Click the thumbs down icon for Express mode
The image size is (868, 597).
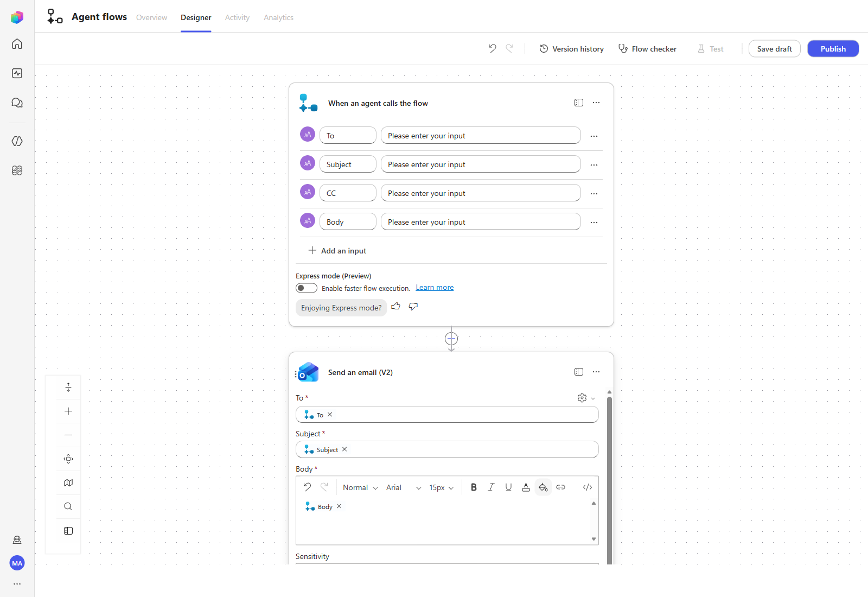point(413,306)
